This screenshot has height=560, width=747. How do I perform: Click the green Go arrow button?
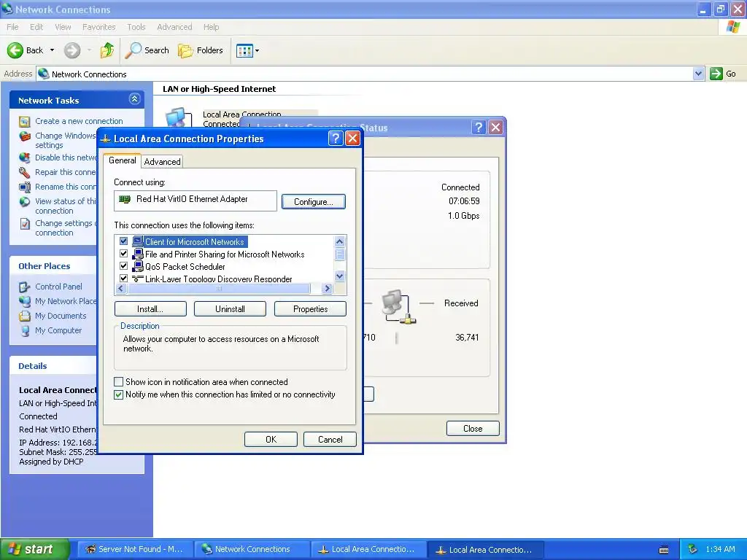click(x=716, y=74)
